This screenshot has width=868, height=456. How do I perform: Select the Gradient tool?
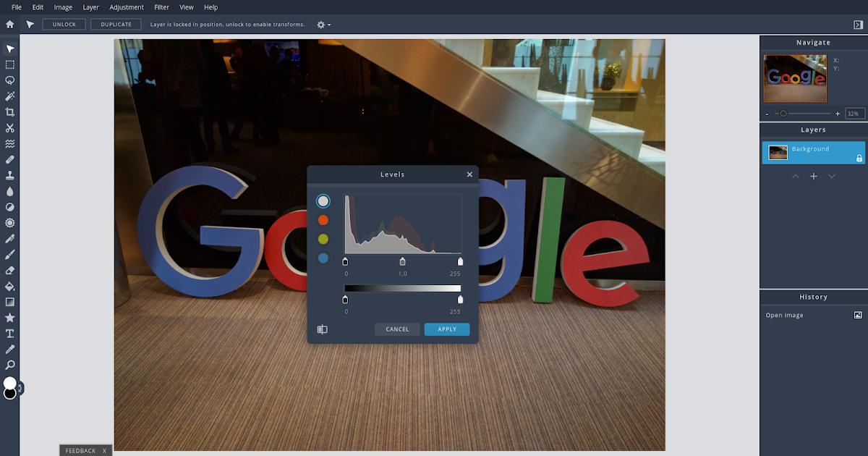click(10, 302)
